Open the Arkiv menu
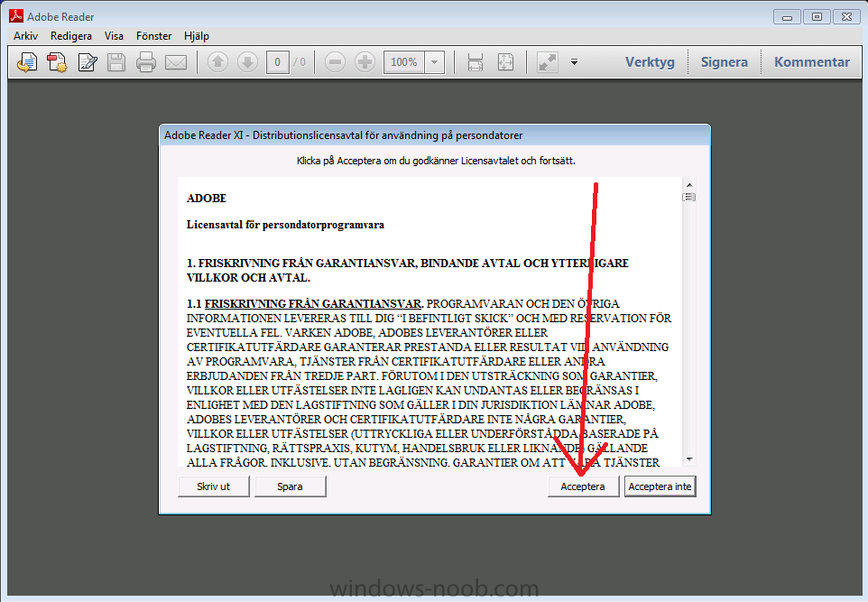Viewport: 868px width, 602px height. pos(25,36)
